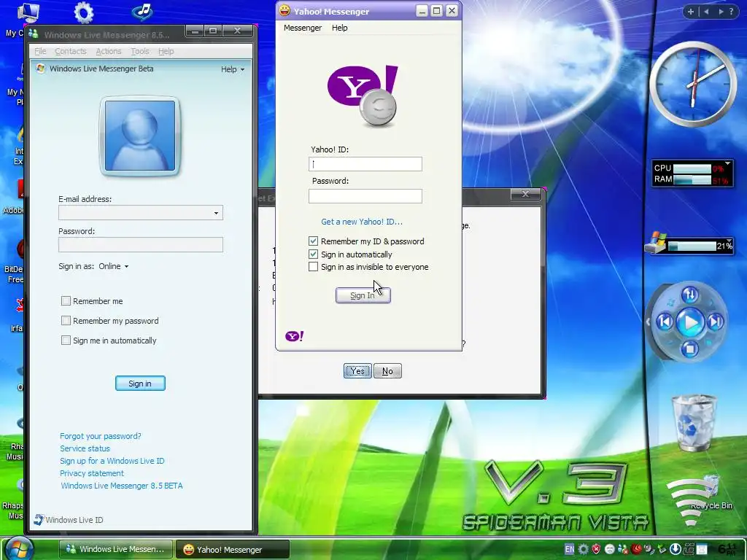The image size is (747, 560).
Task: Click the gear icon on the desktop top
Action: coord(84,12)
